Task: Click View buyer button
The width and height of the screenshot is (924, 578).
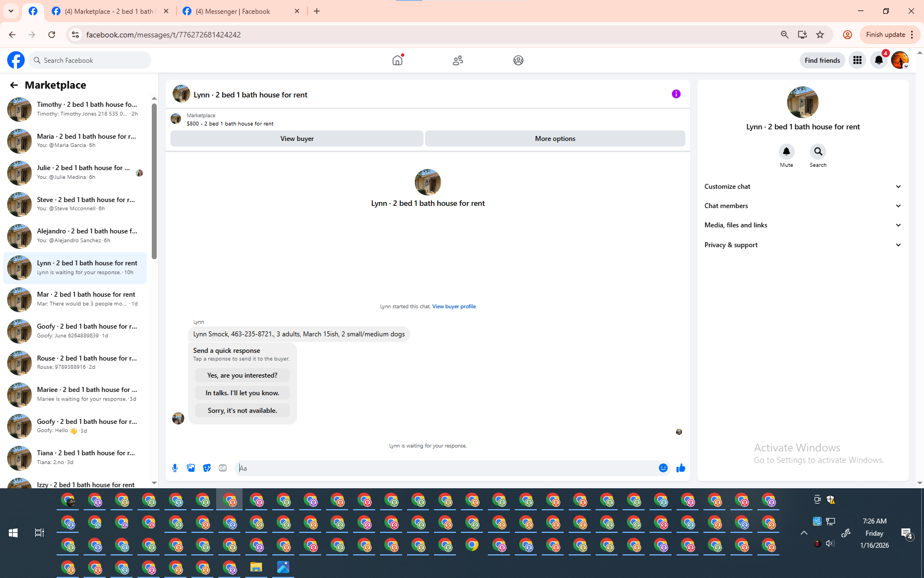Action: (x=297, y=139)
